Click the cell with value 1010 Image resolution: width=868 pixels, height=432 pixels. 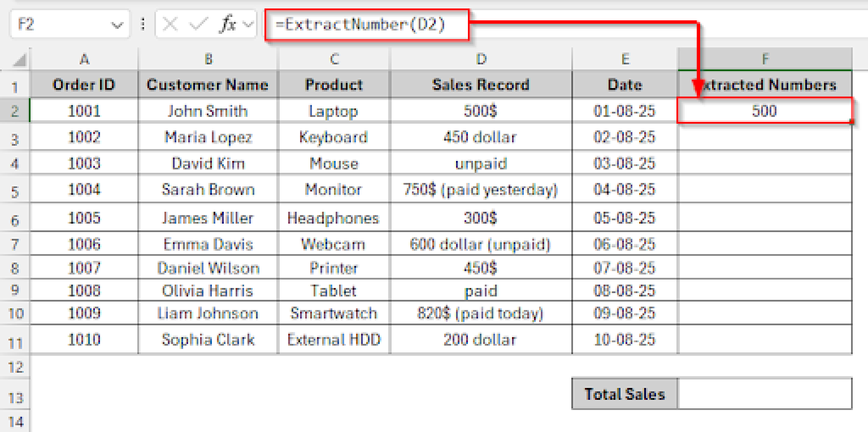coord(84,339)
